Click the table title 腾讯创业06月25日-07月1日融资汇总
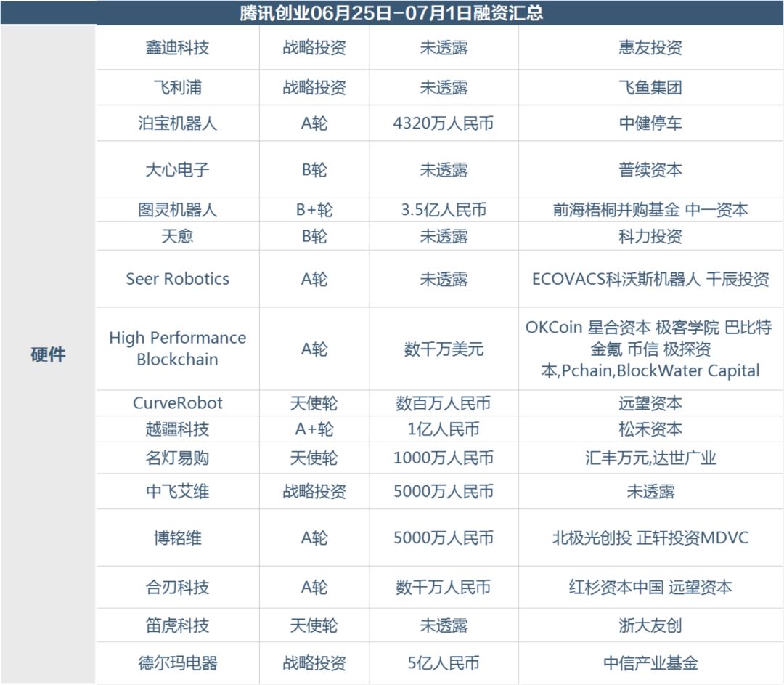This screenshot has width=784, height=685. click(391, 12)
